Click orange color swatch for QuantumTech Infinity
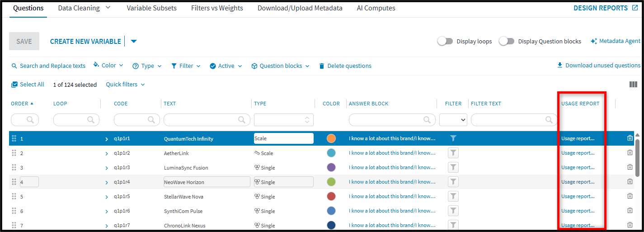This screenshot has width=644, height=232. (x=331, y=138)
